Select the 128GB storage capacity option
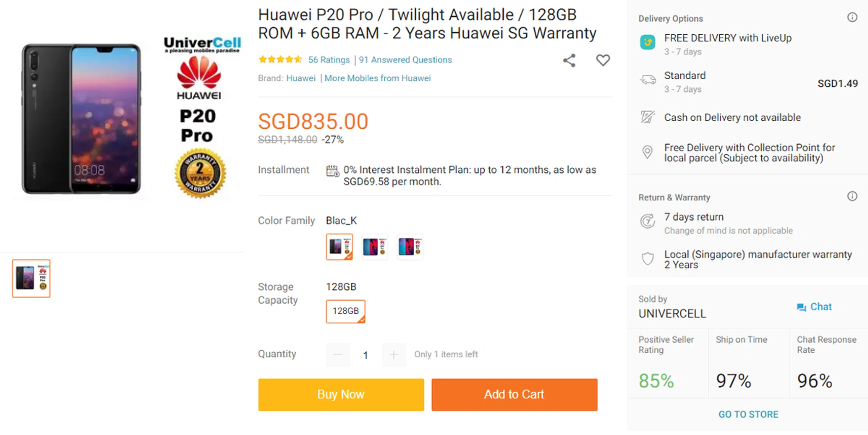The width and height of the screenshot is (868, 435). pos(345,311)
